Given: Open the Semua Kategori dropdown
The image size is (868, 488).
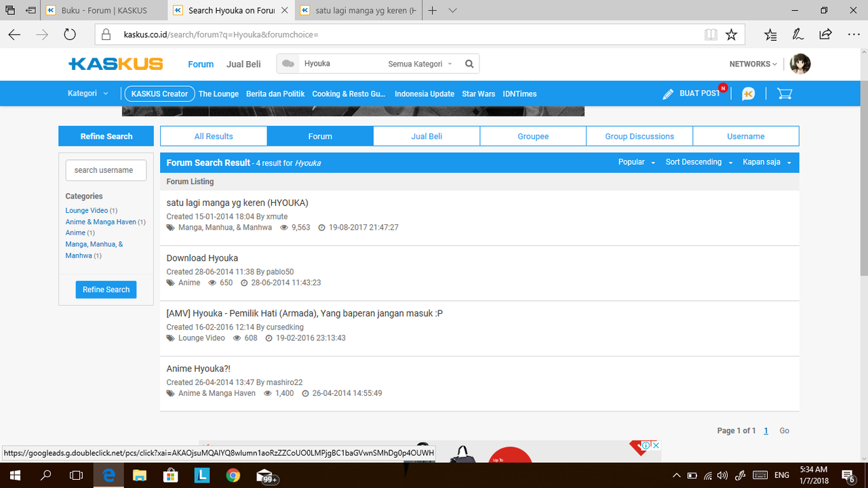Looking at the screenshot, I should [420, 64].
